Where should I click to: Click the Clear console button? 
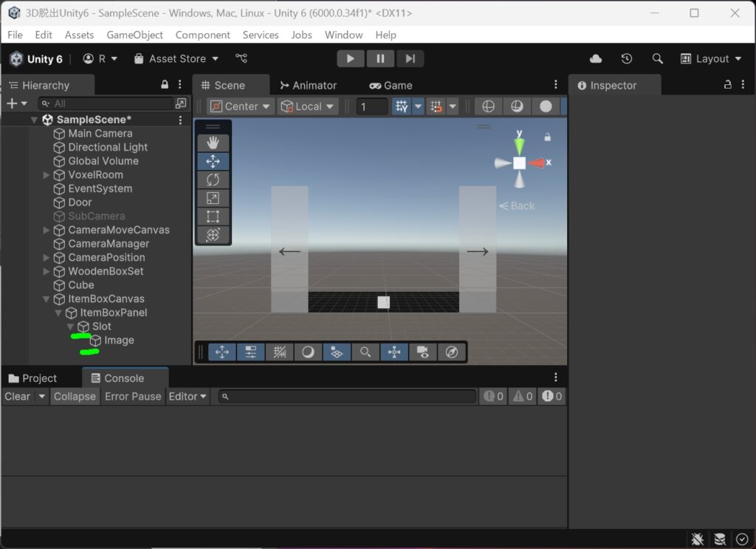18,397
